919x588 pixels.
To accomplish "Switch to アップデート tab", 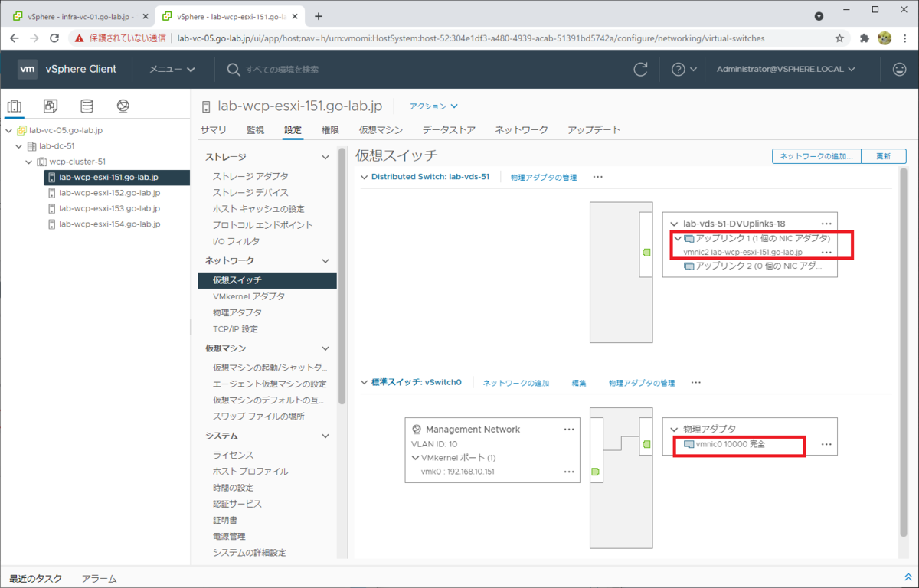I will 594,129.
